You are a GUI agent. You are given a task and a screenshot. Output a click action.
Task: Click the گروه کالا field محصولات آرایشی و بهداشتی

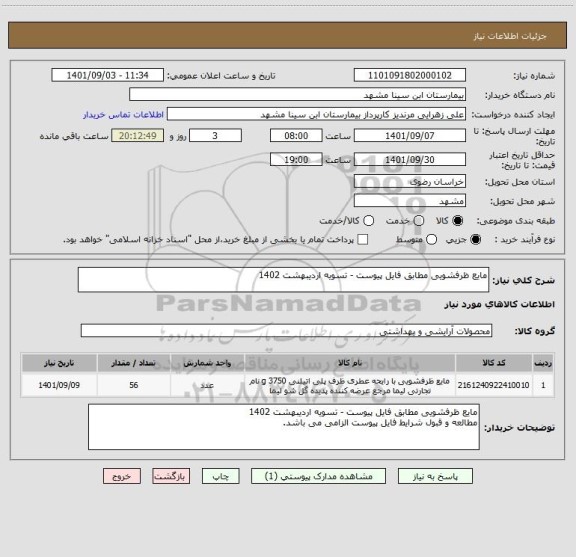point(286,331)
